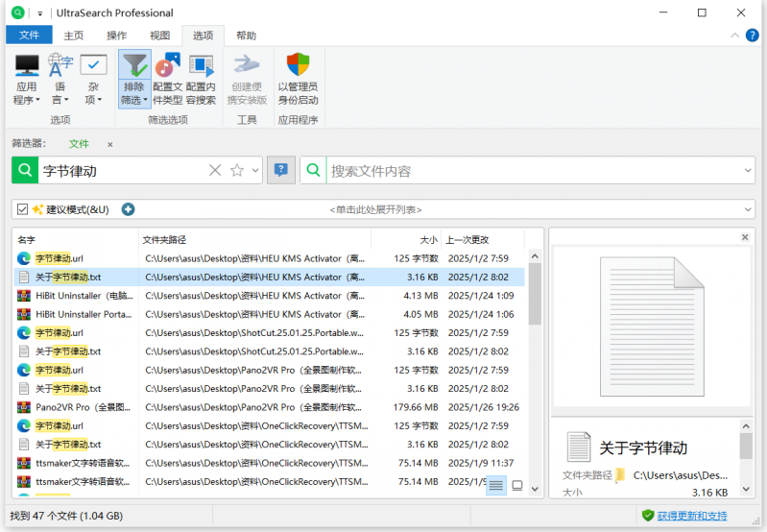Select the HiBit Uninstaller Porta... row
Screen dimensions: 767x532
pos(270,314)
